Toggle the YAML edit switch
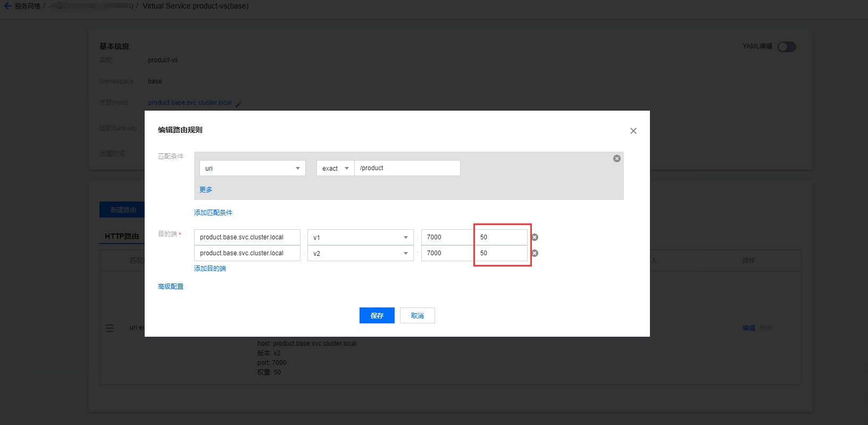Image resolution: width=868 pixels, height=425 pixels. (x=787, y=47)
